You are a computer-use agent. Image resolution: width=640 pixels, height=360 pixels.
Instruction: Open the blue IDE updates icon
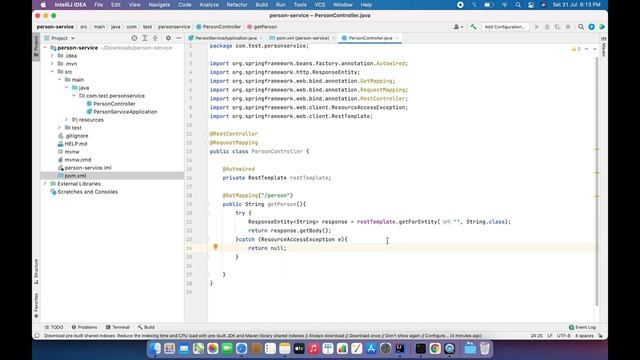click(x=591, y=27)
